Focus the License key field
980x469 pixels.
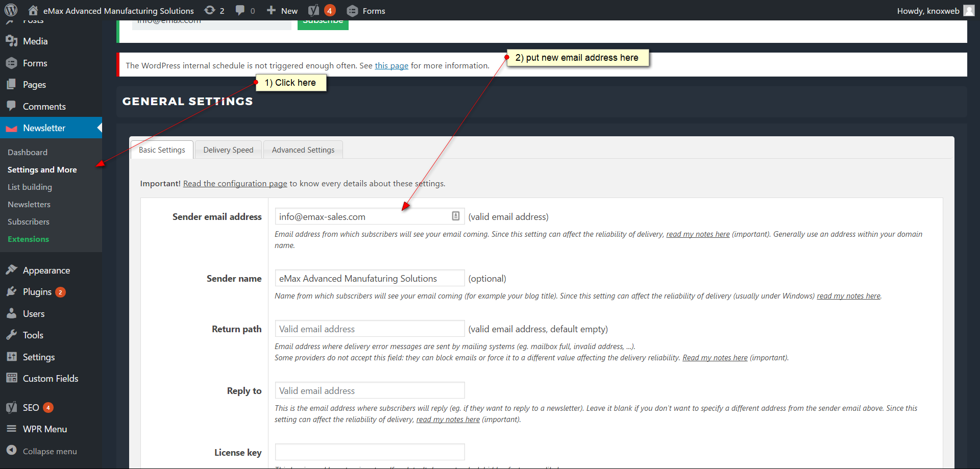(x=370, y=452)
